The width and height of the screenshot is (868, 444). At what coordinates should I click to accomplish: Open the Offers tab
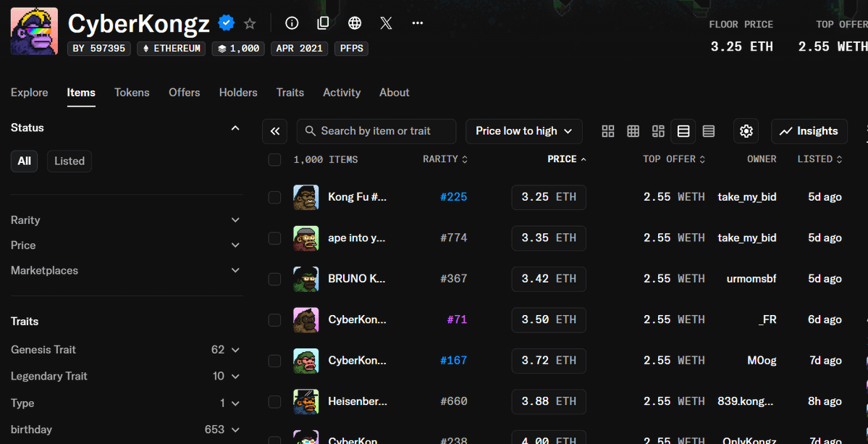click(185, 93)
